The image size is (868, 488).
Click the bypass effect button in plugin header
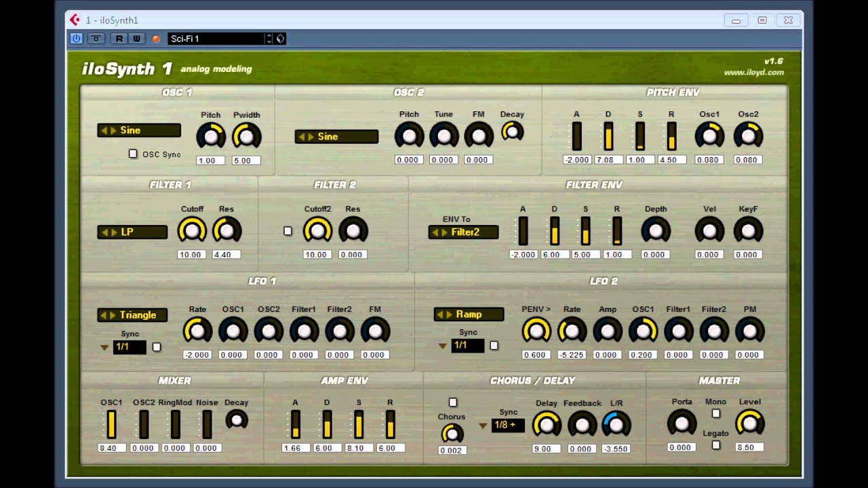(96, 39)
